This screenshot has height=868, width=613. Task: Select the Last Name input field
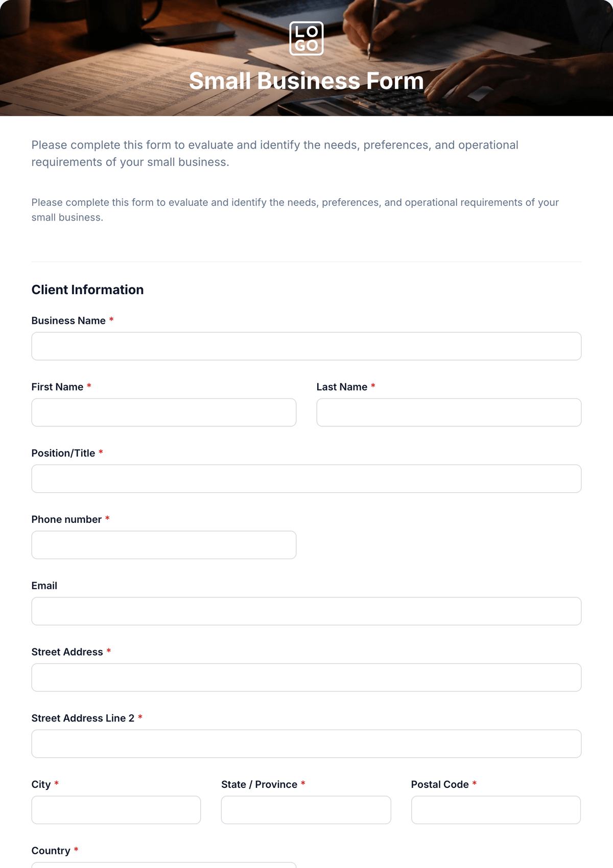pyautogui.click(x=449, y=413)
